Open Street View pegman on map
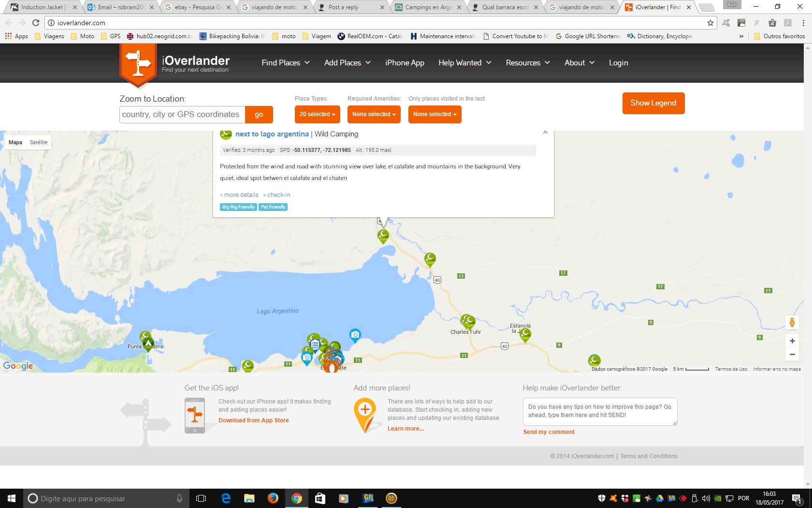The image size is (812, 508). 792,322
